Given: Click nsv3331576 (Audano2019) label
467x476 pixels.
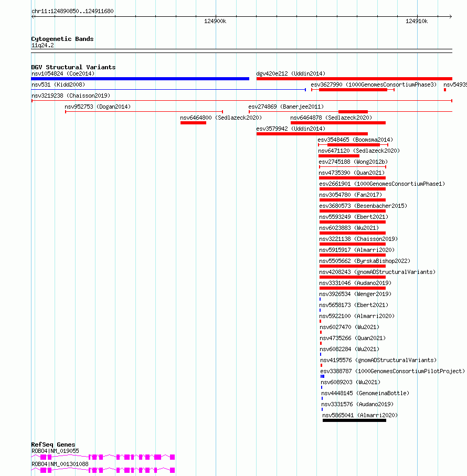Looking at the screenshot, I should 357,404.
